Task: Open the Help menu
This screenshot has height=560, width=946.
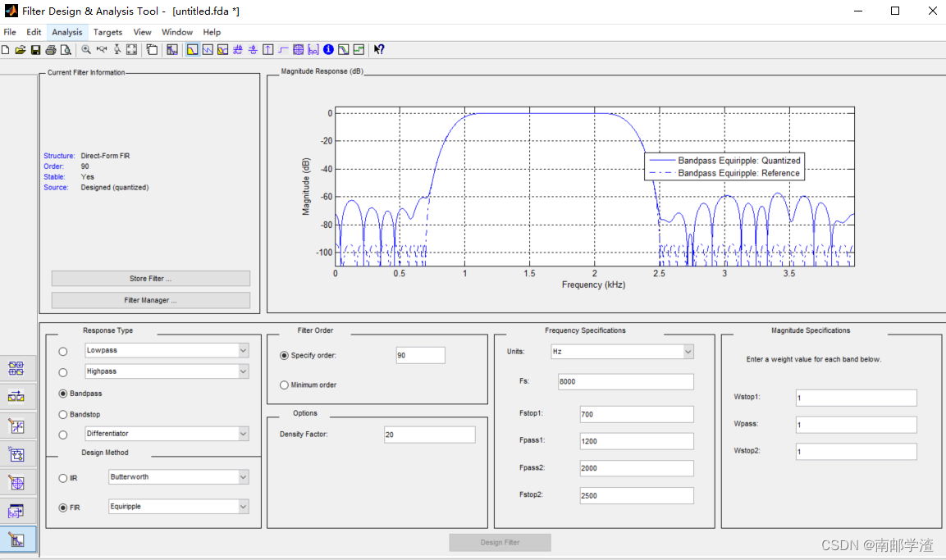Action: pos(212,32)
